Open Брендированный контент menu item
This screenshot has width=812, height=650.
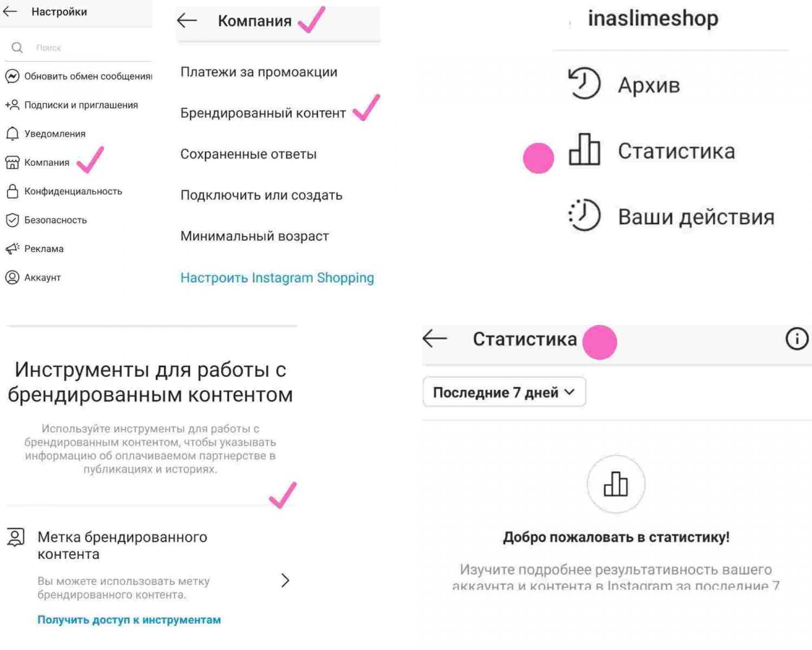263,113
